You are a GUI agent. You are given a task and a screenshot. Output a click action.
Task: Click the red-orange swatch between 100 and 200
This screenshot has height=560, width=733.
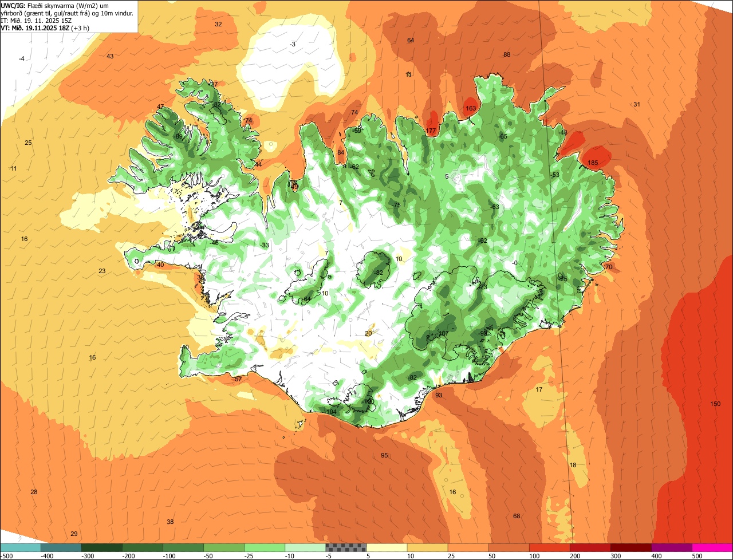549,547
